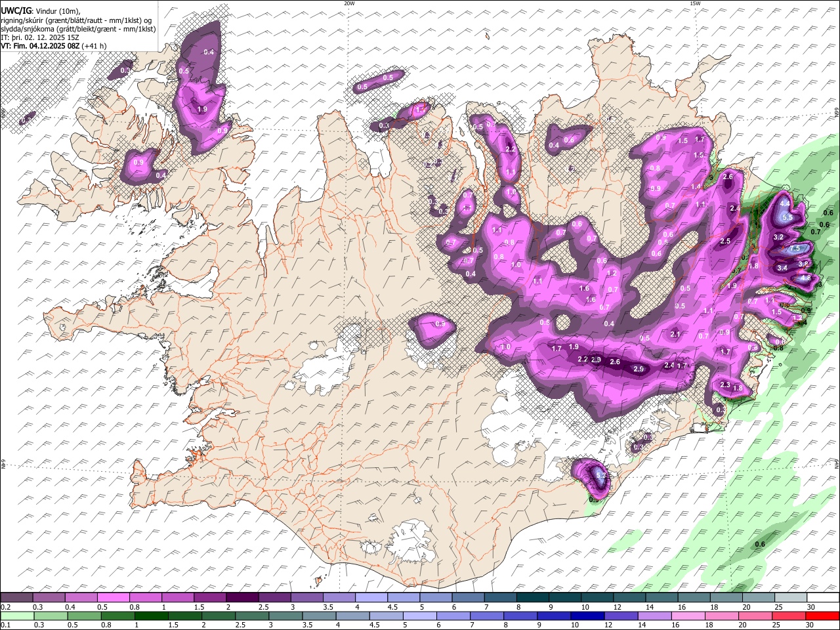Pick the bright pink 0.5 swatch in the top legend row
This screenshot has width=840, height=630.
tap(113, 597)
